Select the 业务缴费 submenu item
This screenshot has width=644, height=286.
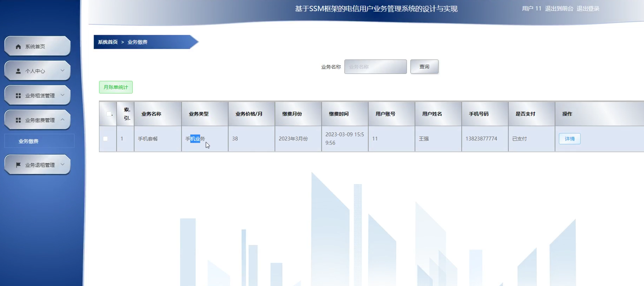(39, 141)
